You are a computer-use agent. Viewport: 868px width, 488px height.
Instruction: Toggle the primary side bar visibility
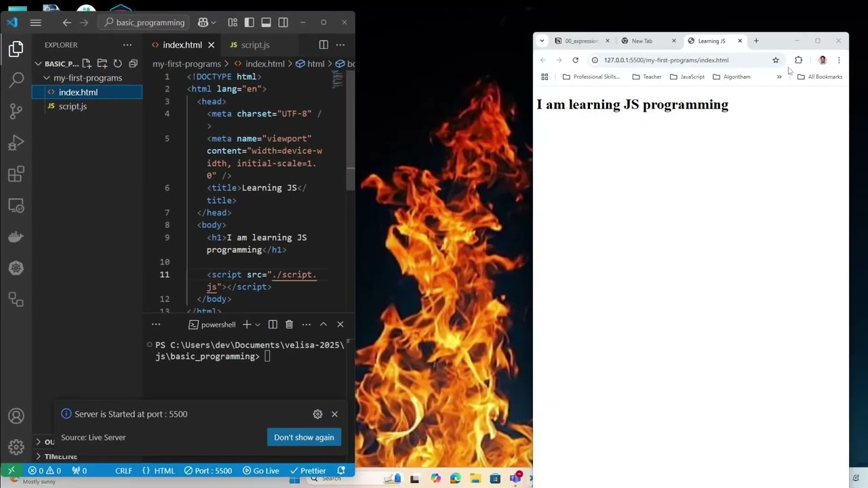pyautogui.click(x=250, y=22)
